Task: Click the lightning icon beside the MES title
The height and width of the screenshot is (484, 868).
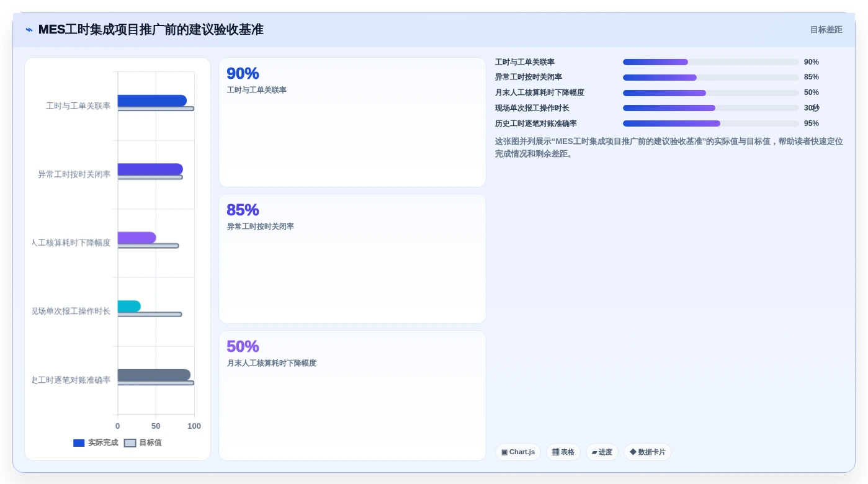Action: pos(29,30)
